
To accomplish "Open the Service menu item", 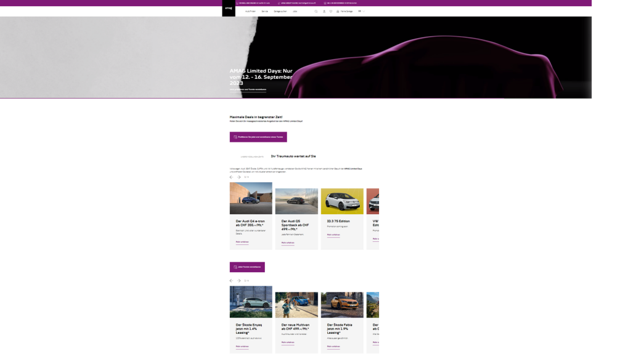I will point(264,12).
